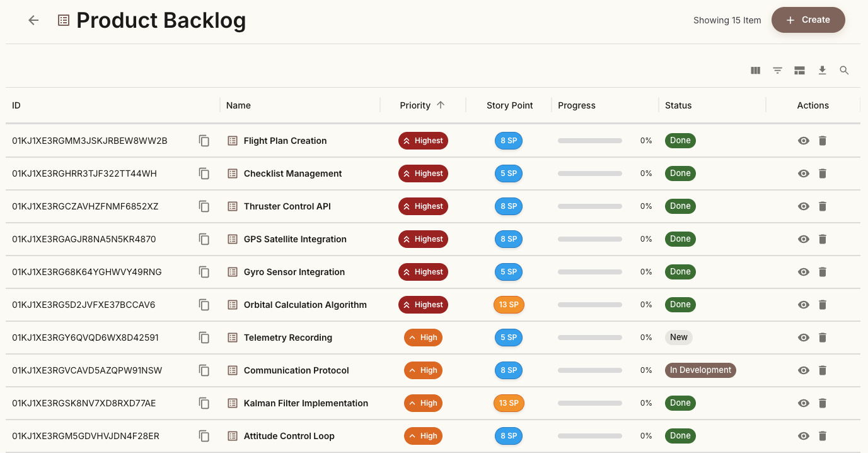Copy the ID of Flight Plan Creation

tap(204, 141)
